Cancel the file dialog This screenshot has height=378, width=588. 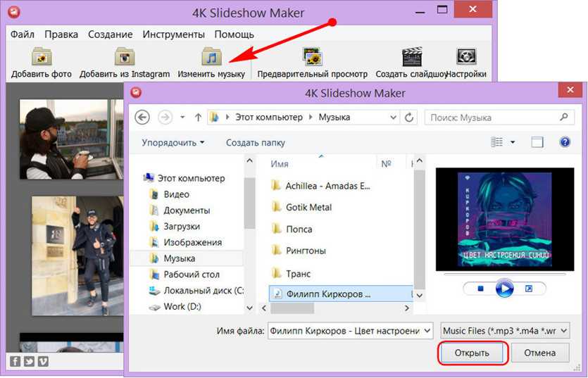click(539, 353)
